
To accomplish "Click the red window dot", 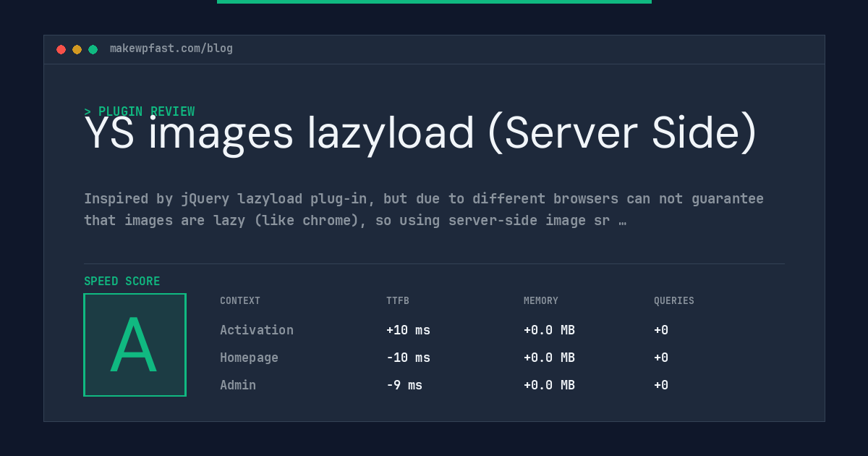I will [x=61, y=49].
